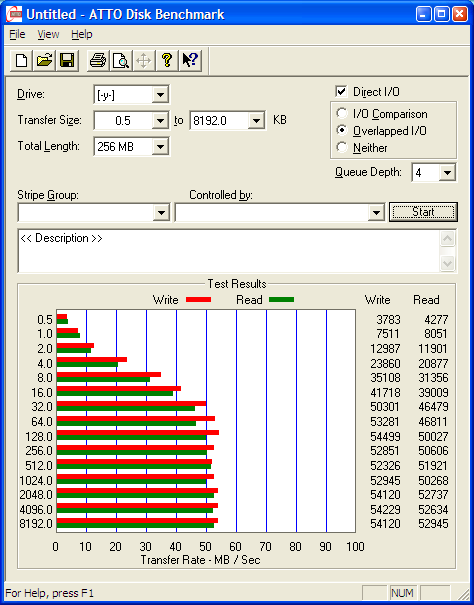
Task: Expand the maximum Transfer Size dropdown 8192.0
Action: click(x=256, y=121)
